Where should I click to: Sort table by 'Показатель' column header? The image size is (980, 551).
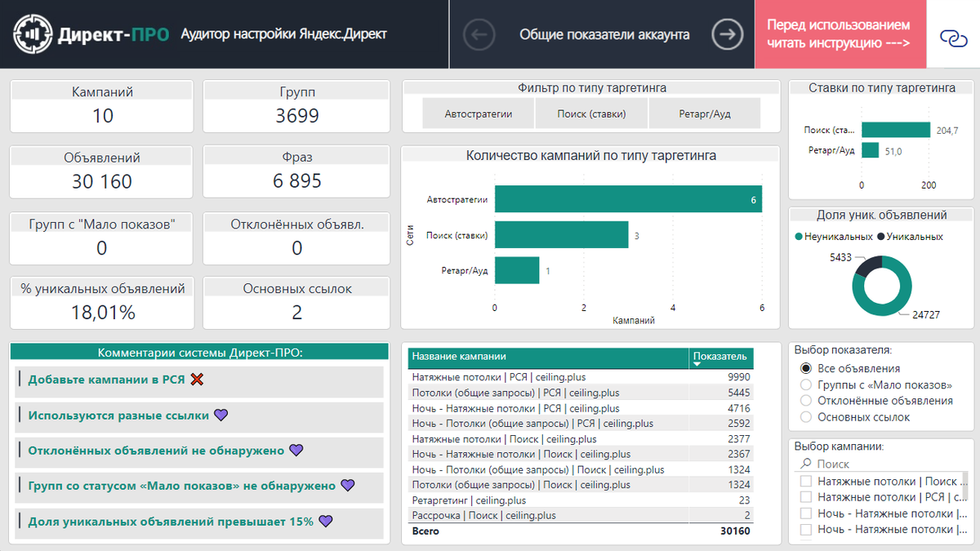coord(719,356)
